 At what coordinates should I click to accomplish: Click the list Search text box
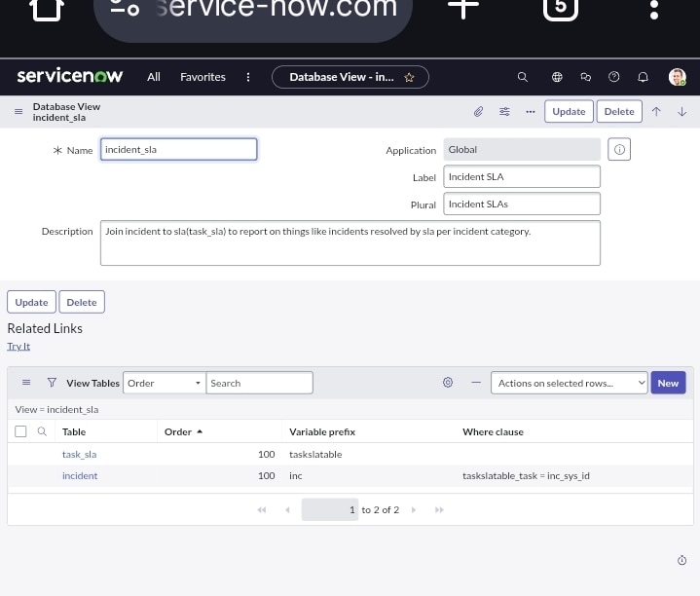(259, 383)
